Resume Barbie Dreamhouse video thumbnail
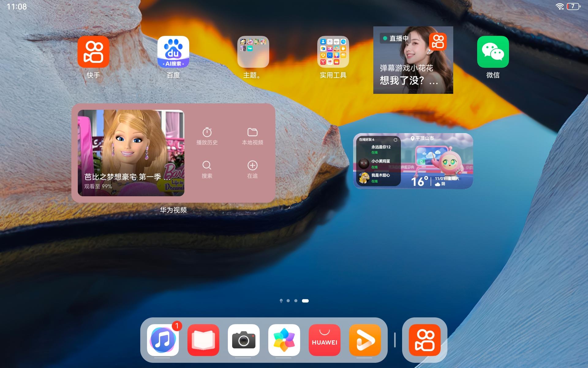The width and height of the screenshot is (588, 368). coord(131,153)
